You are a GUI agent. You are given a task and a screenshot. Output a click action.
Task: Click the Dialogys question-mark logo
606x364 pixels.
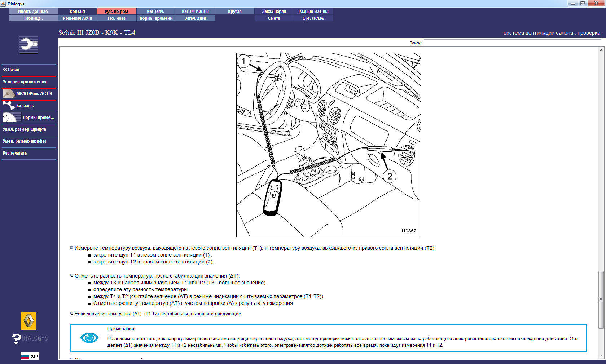(x=30, y=338)
